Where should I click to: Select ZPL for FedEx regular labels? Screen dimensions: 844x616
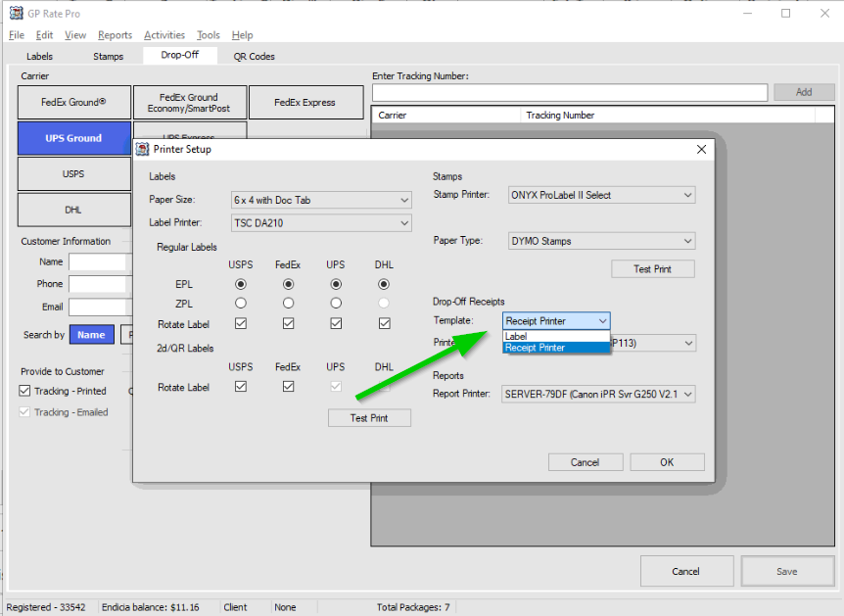click(289, 304)
